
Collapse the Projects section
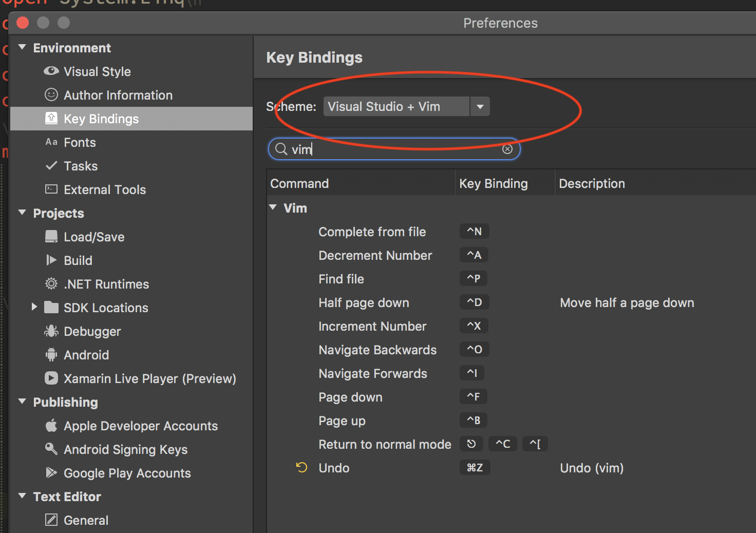point(22,213)
